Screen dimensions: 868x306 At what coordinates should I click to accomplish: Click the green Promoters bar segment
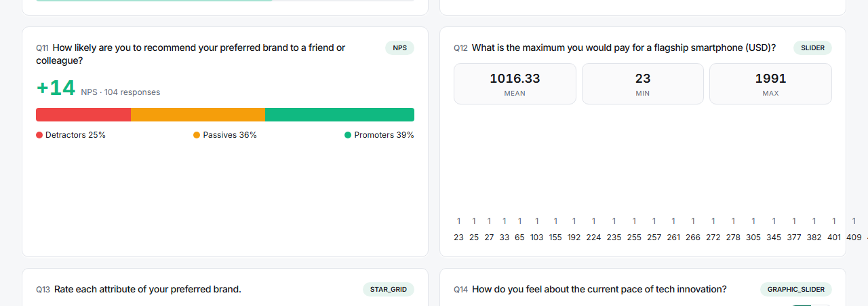340,115
